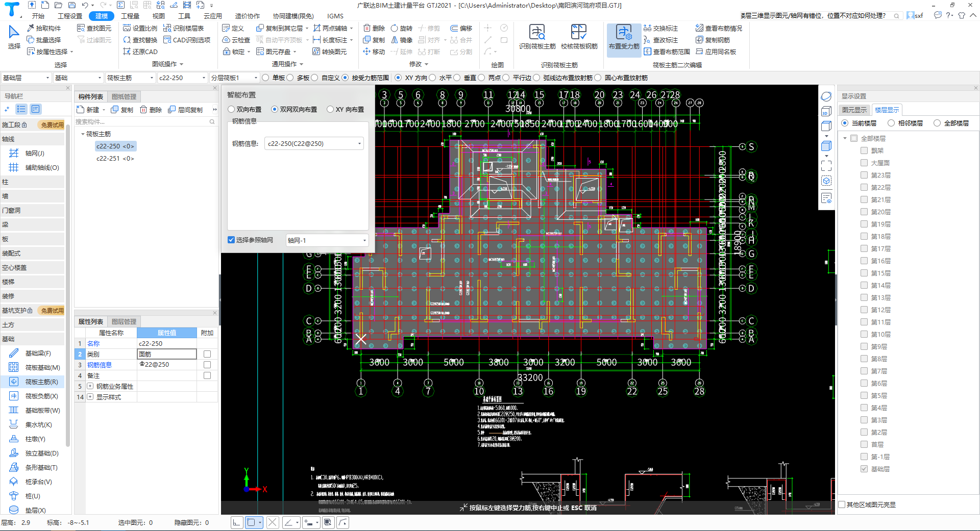Click the 拾取构件 tool
The height and width of the screenshot is (531, 980).
(44, 28)
